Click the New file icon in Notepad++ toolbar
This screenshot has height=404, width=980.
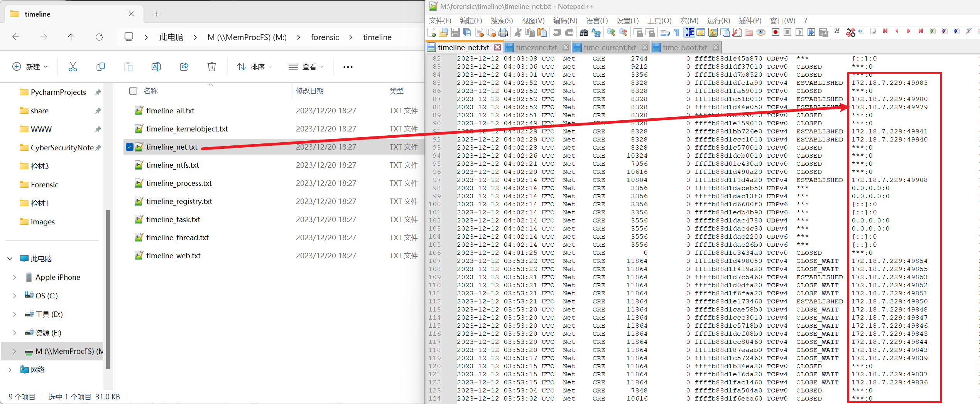pyautogui.click(x=432, y=32)
